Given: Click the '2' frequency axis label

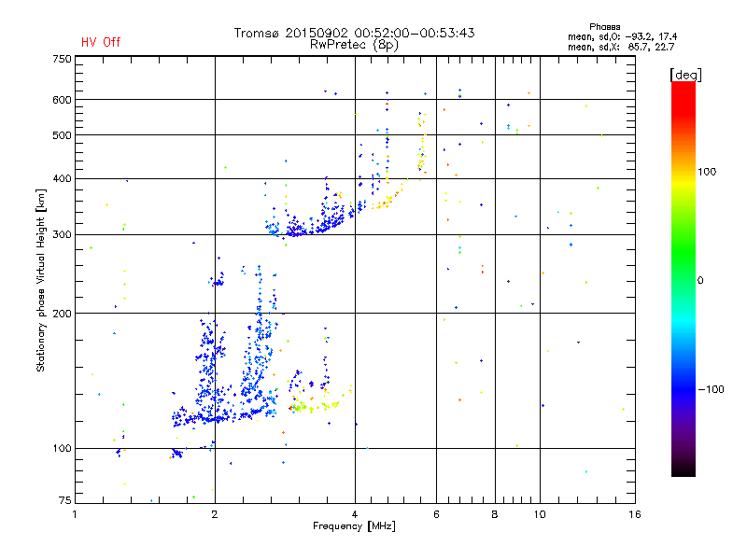Looking at the screenshot, I should pos(215,514).
